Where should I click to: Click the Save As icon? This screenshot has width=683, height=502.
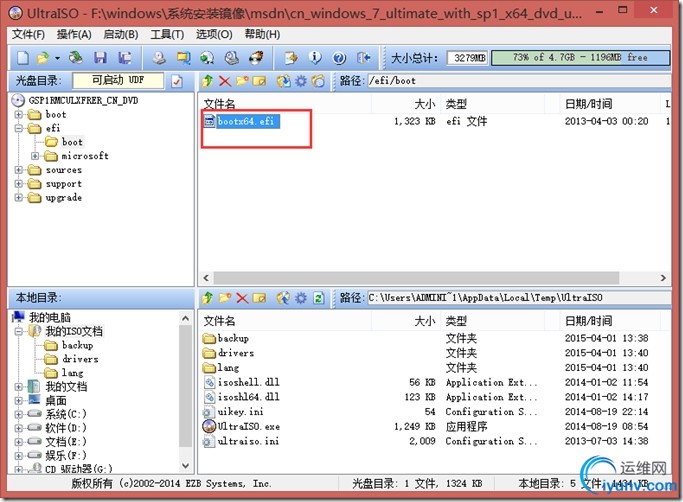125,58
